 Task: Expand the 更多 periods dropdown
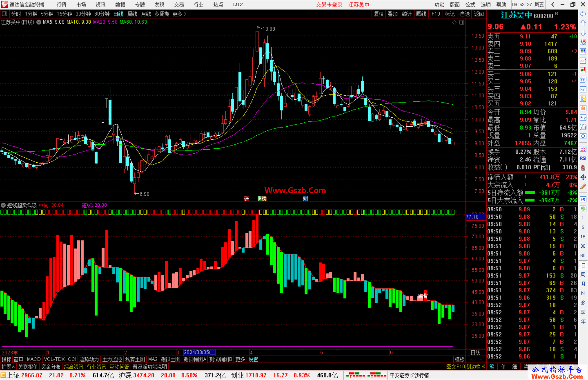[x=179, y=14]
